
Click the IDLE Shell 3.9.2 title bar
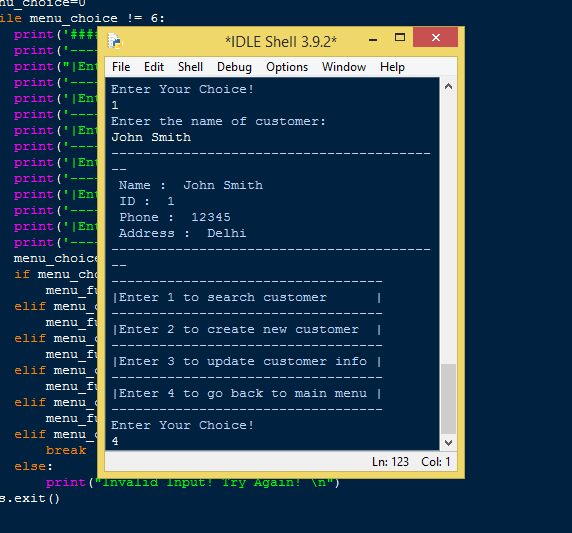(x=281, y=42)
